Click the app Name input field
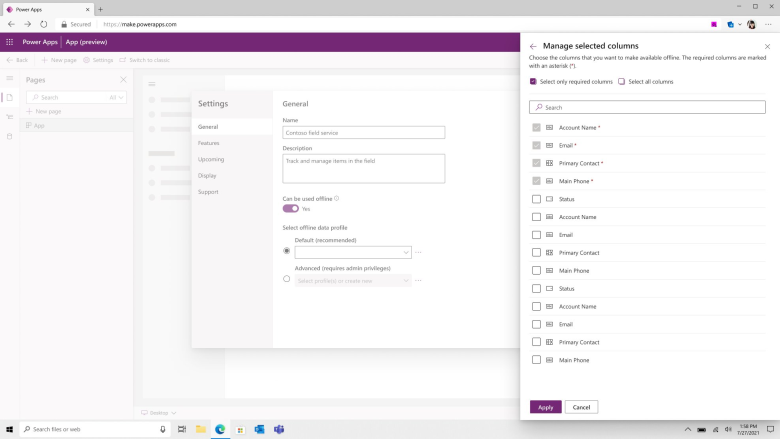The image size is (780, 439). [364, 133]
